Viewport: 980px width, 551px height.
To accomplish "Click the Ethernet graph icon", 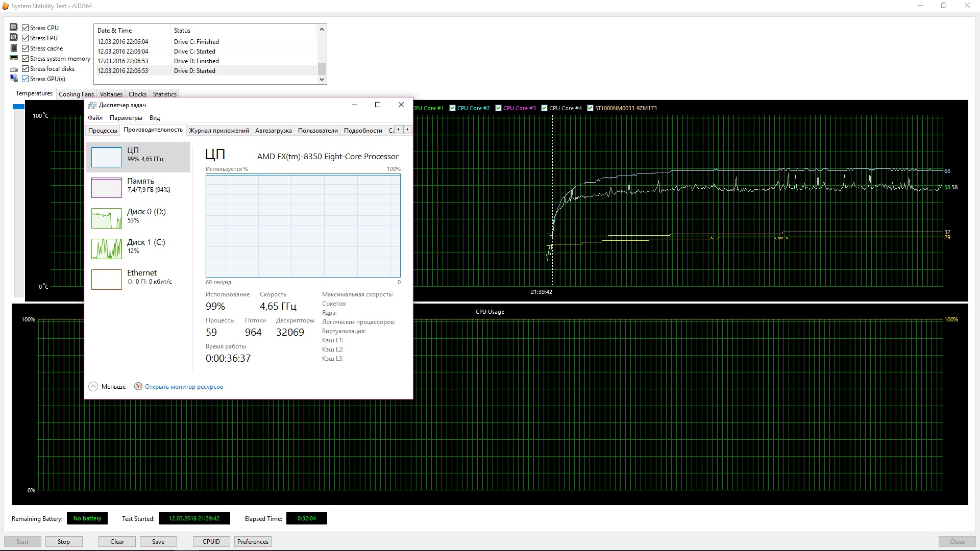I will tap(107, 279).
